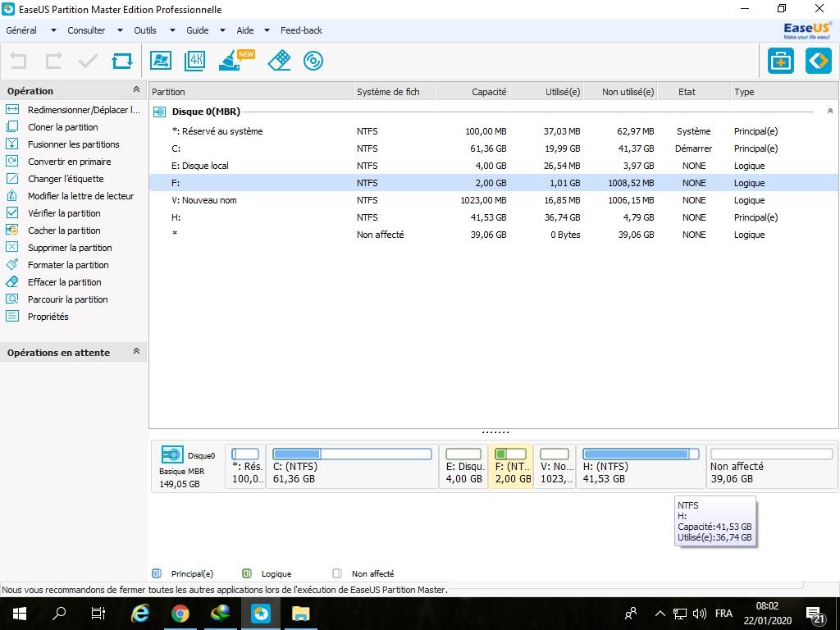Image resolution: width=840 pixels, height=630 pixels.
Task: Click the Convertir en primaire icon
Action: pos(11,161)
